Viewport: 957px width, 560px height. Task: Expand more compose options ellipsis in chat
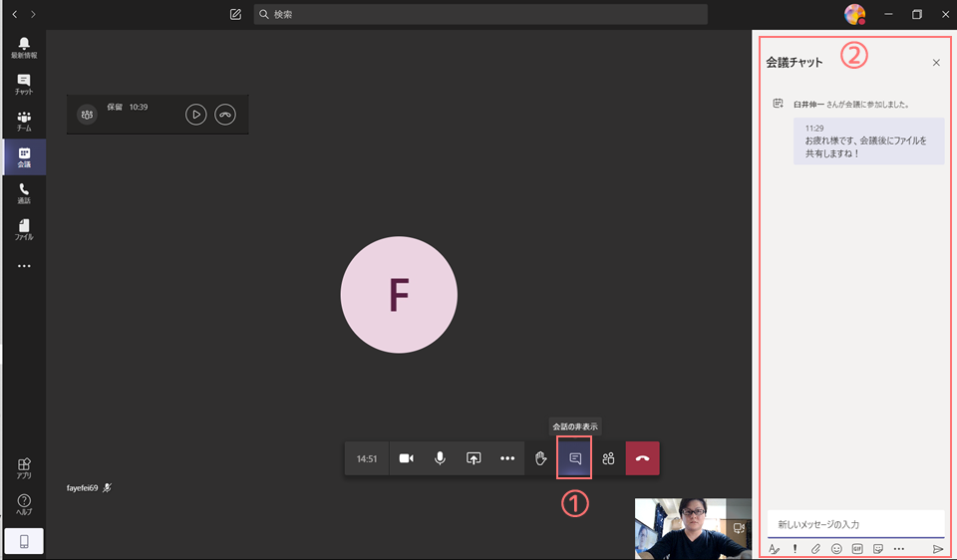click(x=899, y=549)
